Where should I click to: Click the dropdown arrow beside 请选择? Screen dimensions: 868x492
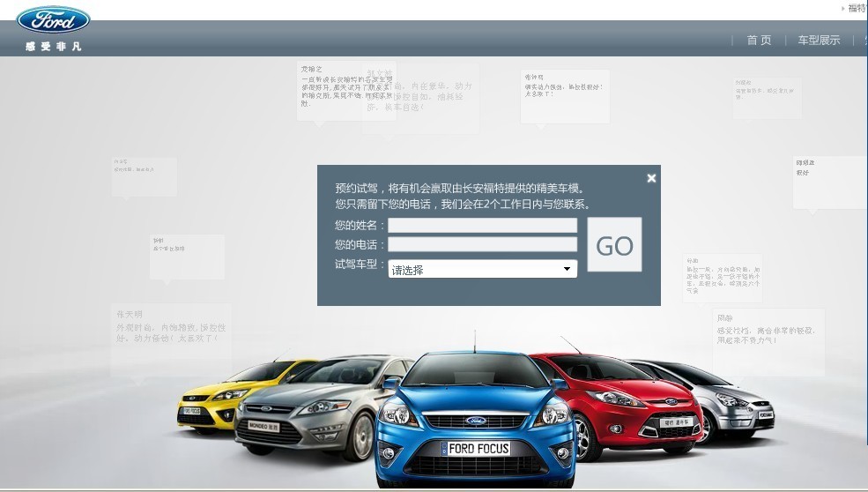pyautogui.click(x=567, y=269)
